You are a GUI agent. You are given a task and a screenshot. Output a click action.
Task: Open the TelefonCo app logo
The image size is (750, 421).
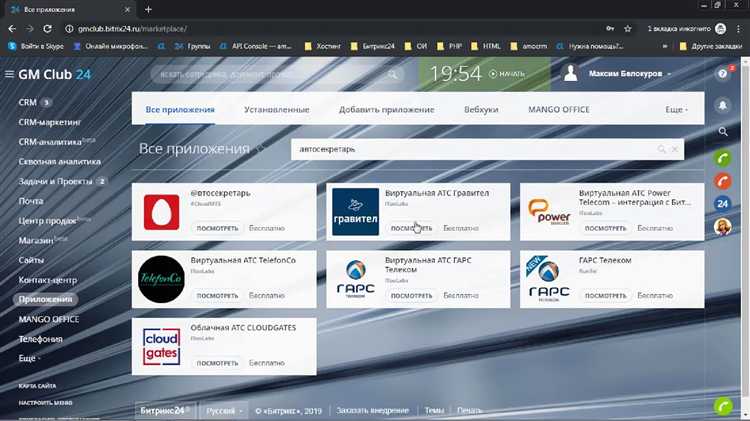[161, 279]
